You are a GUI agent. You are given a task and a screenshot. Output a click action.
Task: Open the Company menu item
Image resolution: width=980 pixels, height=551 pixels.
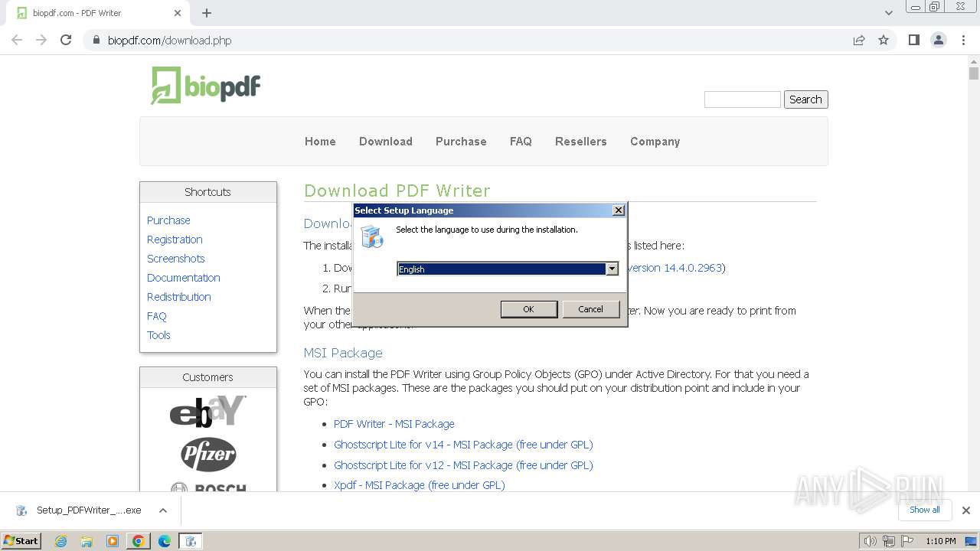(655, 142)
